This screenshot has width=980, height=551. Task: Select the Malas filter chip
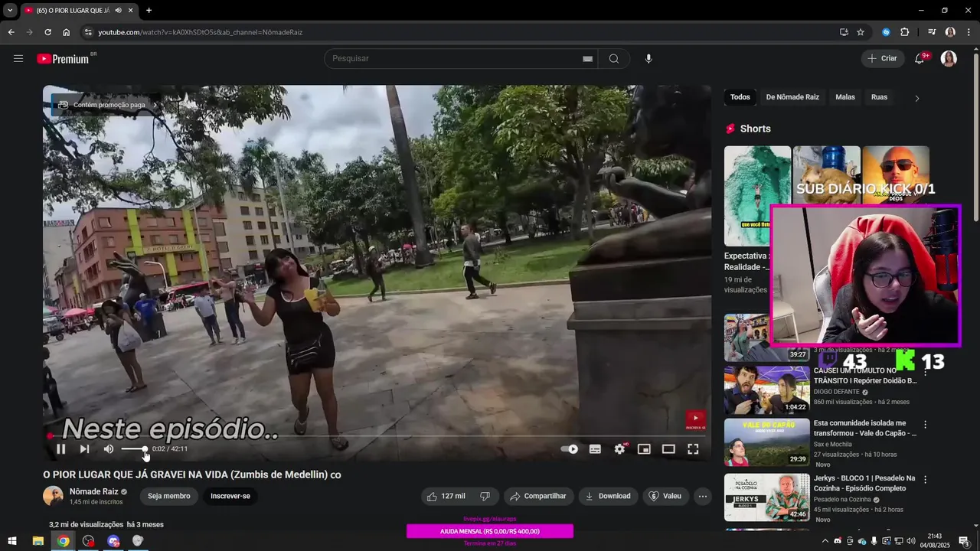pyautogui.click(x=845, y=97)
